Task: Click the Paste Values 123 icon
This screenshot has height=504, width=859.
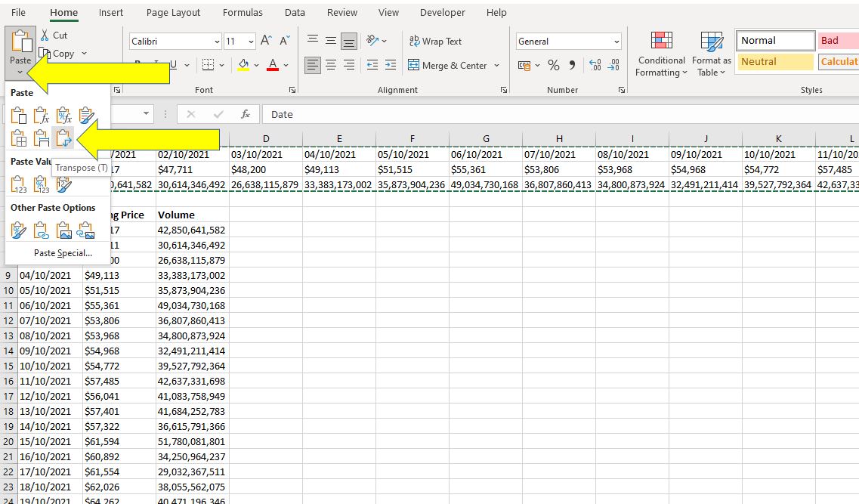Action: (x=19, y=184)
